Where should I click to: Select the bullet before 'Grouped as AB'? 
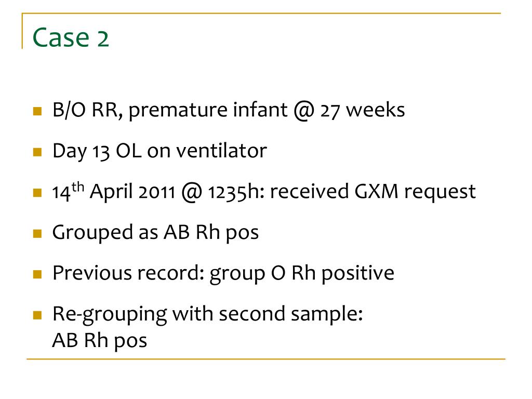point(37,233)
